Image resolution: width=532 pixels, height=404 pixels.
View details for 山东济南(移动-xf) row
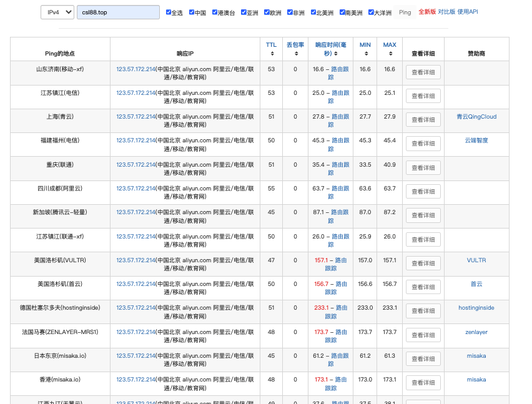(x=423, y=72)
